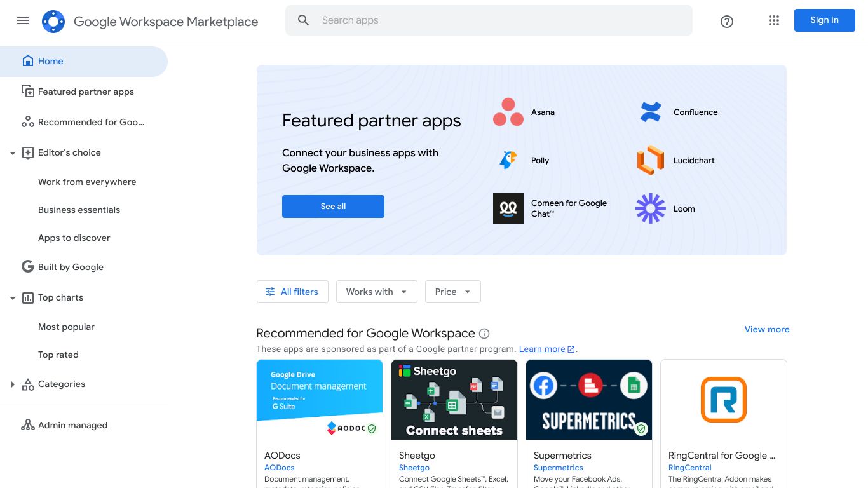Screen dimensions: 868x488
Task: Click the Learn more link
Action: click(542, 349)
